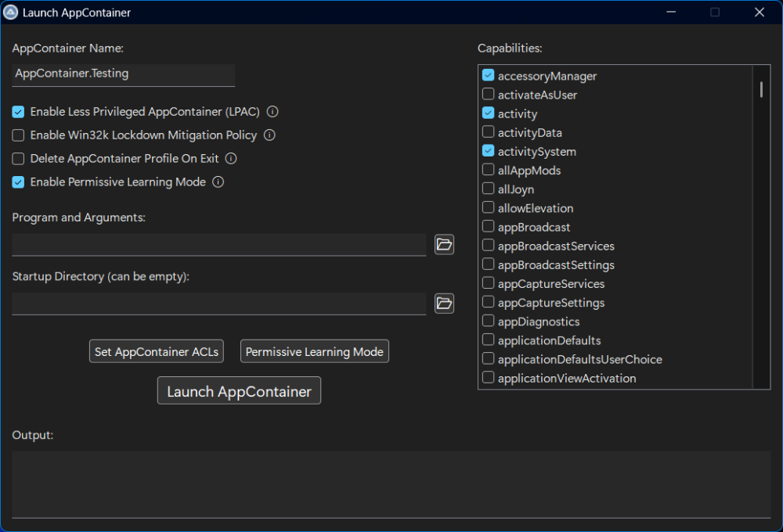Open folder browser for Program and Arguments

click(x=444, y=245)
